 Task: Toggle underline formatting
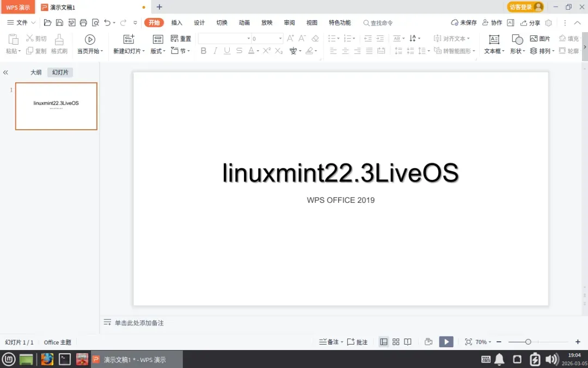tap(227, 51)
